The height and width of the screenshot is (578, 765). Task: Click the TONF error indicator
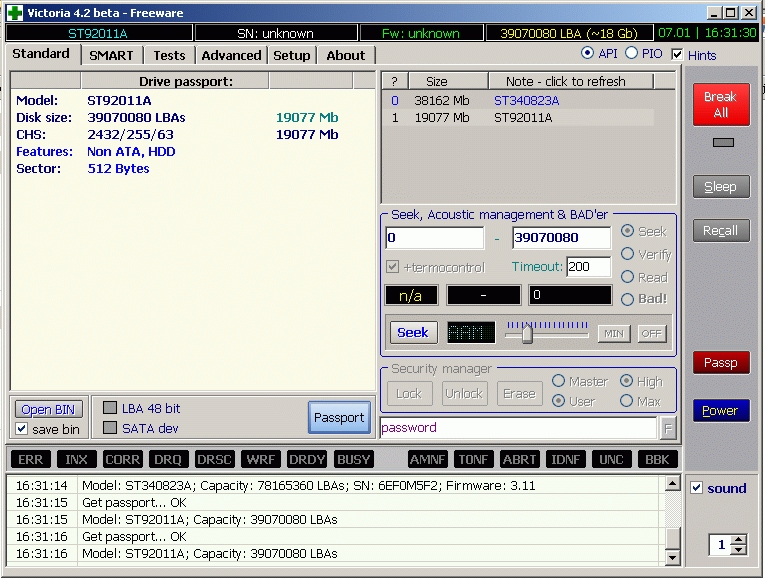473,459
